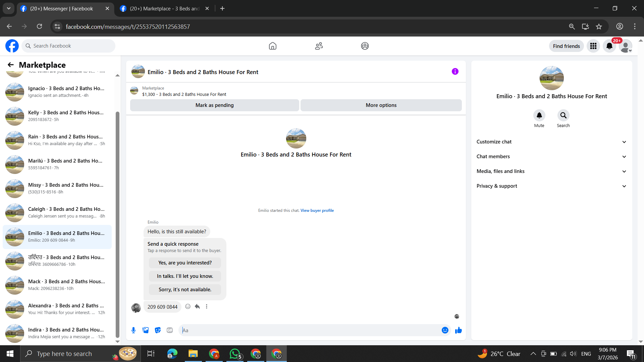Open the Friends icon in the top navigation
Viewport: 644px width, 362px height.
(319, 46)
